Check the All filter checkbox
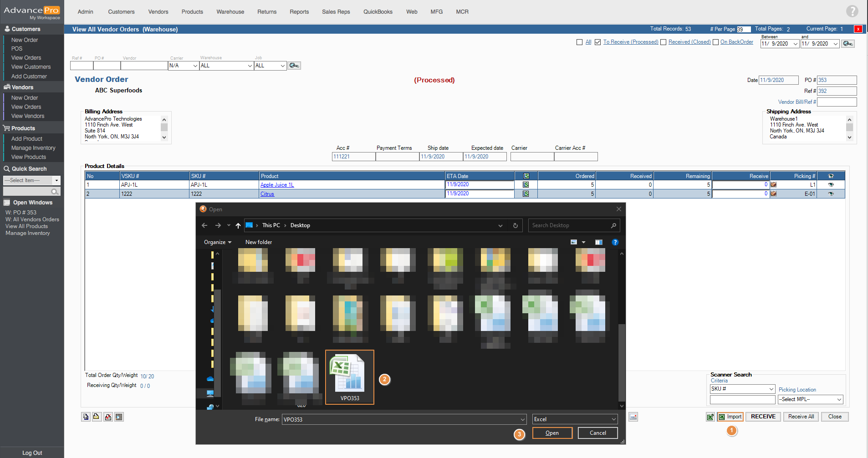The width and height of the screenshot is (868, 458). (579, 42)
